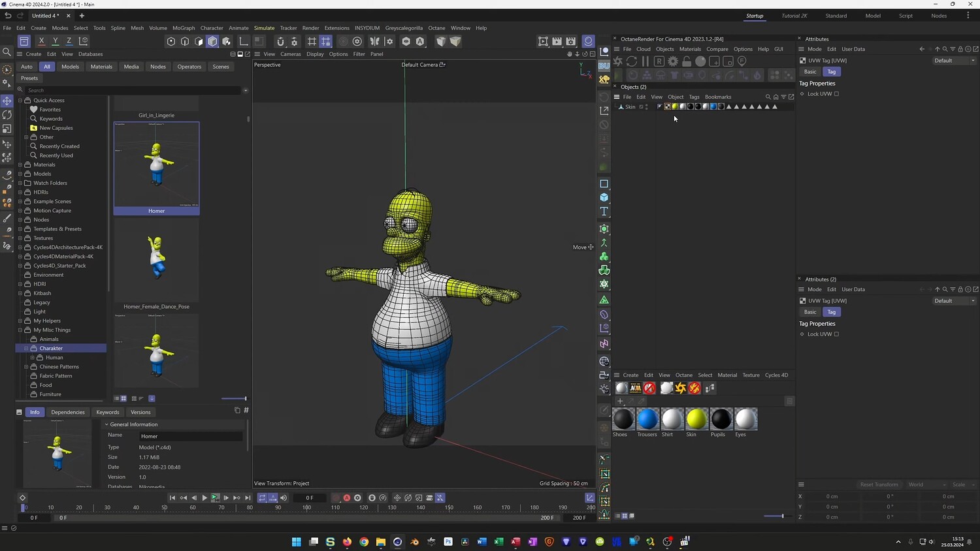Open search magnifier in left toolbar

click(7, 52)
